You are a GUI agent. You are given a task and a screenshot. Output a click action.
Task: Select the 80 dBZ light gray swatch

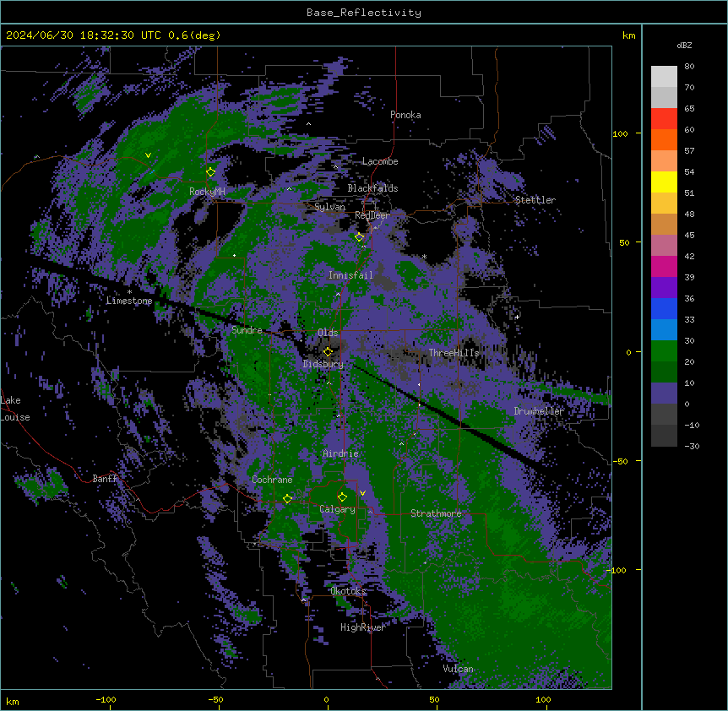pos(664,76)
